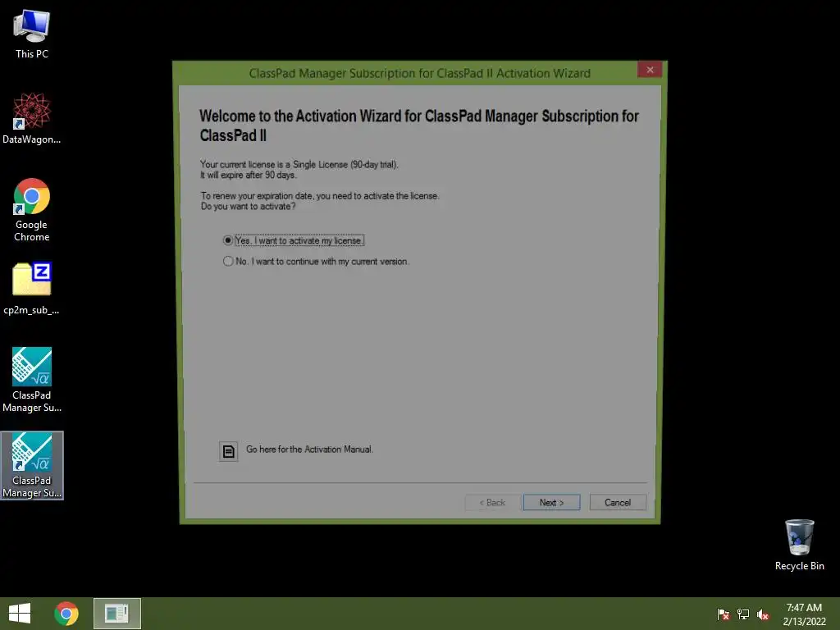Image resolution: width=840 pixels, height=630 pixels.
Task: Click 'Do you want to activate?' text
Action: click(248, 206)
